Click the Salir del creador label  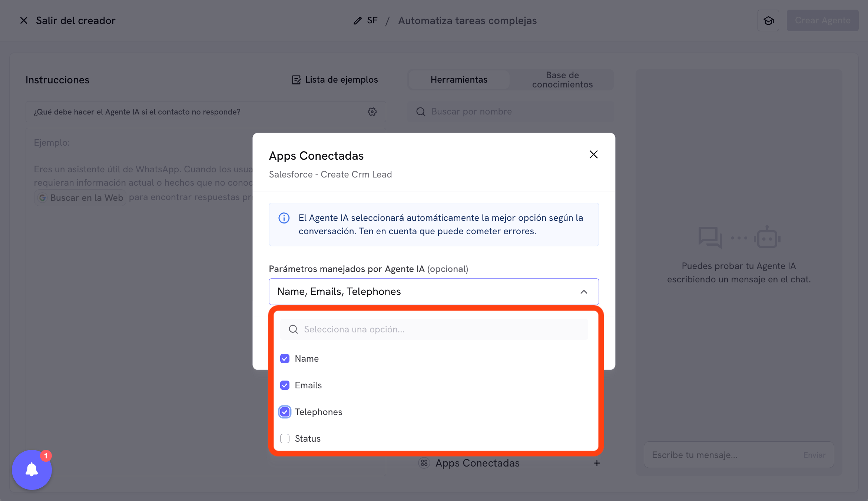pyautogui.click(x=76, y=20)
